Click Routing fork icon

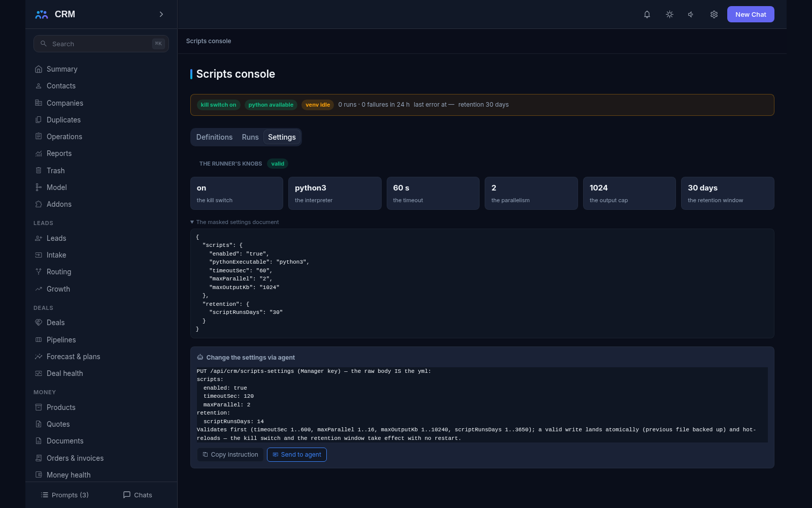[39, 272]
